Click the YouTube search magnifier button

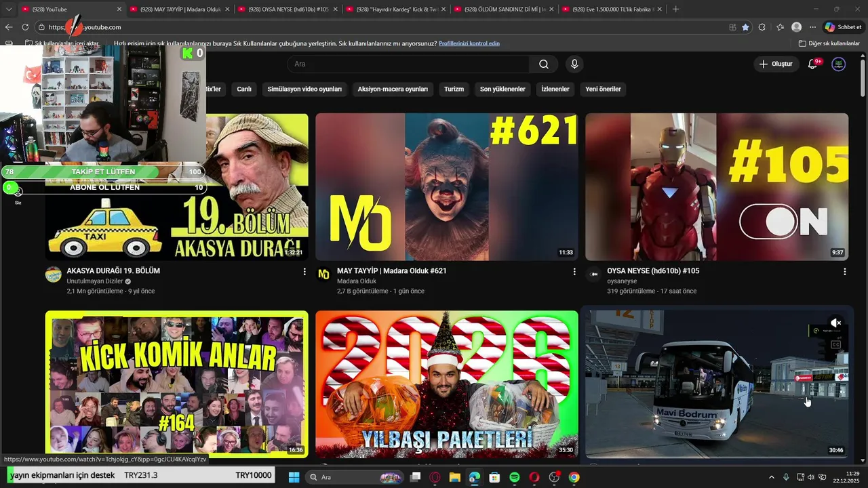(544, 64)
